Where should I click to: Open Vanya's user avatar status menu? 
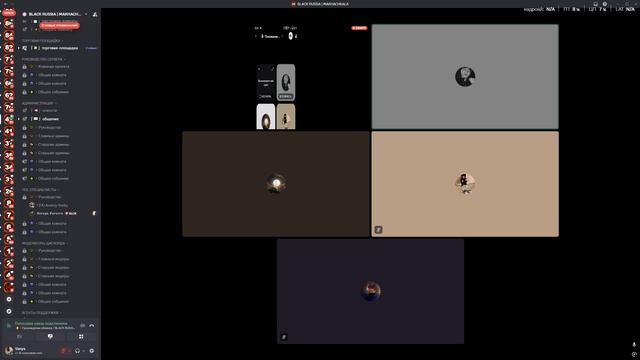[9, 351]
